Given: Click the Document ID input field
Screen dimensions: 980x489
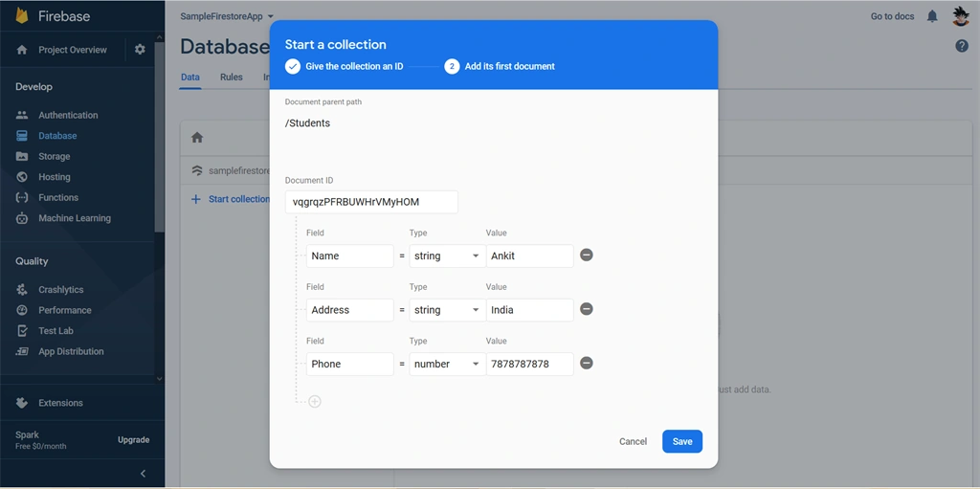Looking at the screenshot, I should (x=371, y=202).
